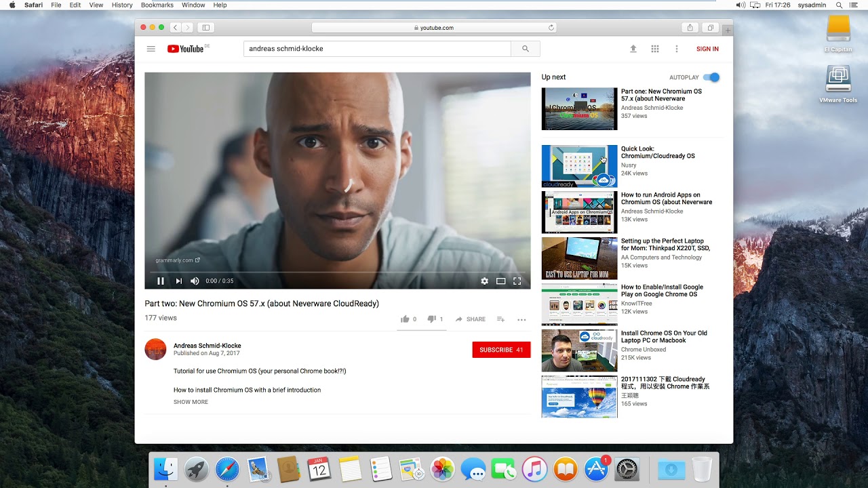
Task: Reload the page in Safari
Action: [x=551, y=28]
